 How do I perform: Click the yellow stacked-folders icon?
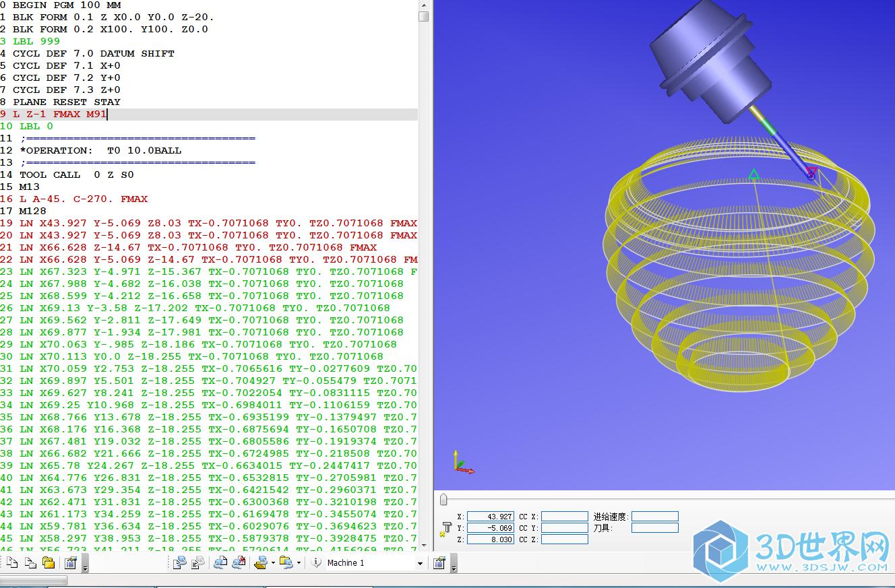tap(48, 562)
